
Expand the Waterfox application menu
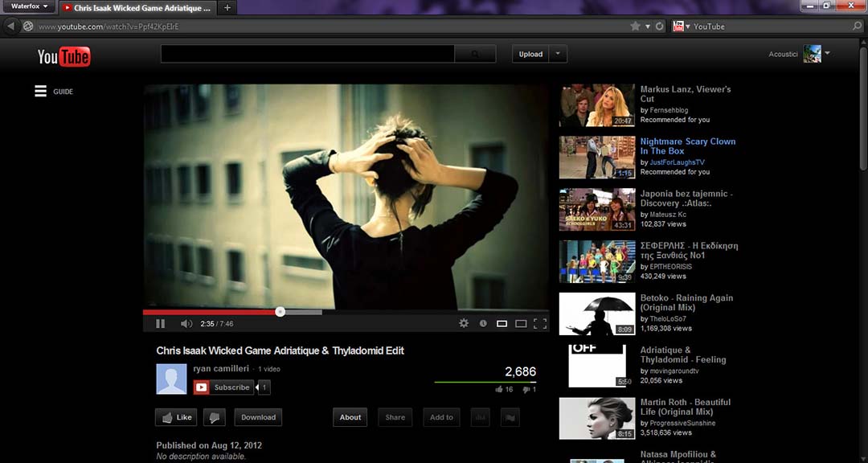point(28,6)
